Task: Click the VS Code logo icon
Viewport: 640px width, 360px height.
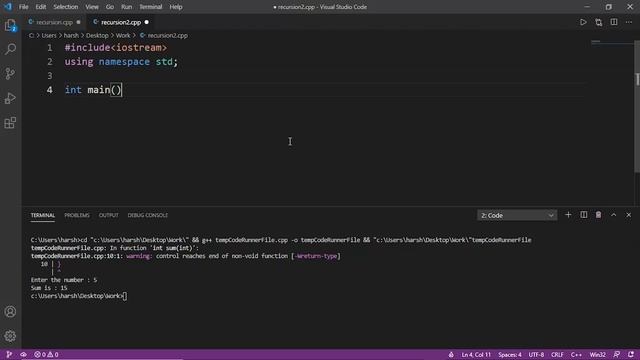Action: 8,7
